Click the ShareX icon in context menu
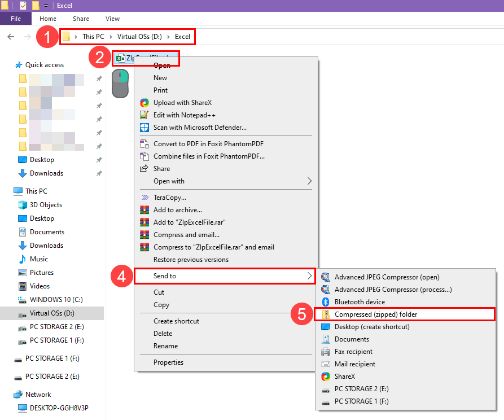 click(x=144, y=103)
